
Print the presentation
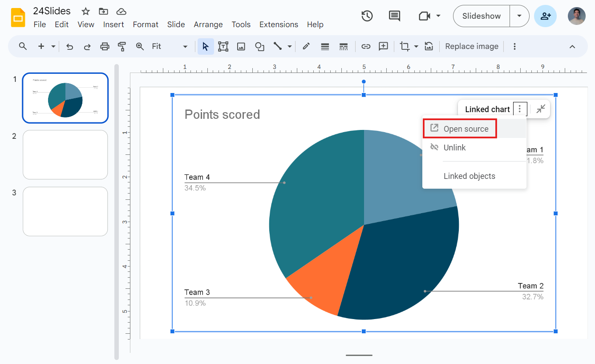(x=105, y=46)
